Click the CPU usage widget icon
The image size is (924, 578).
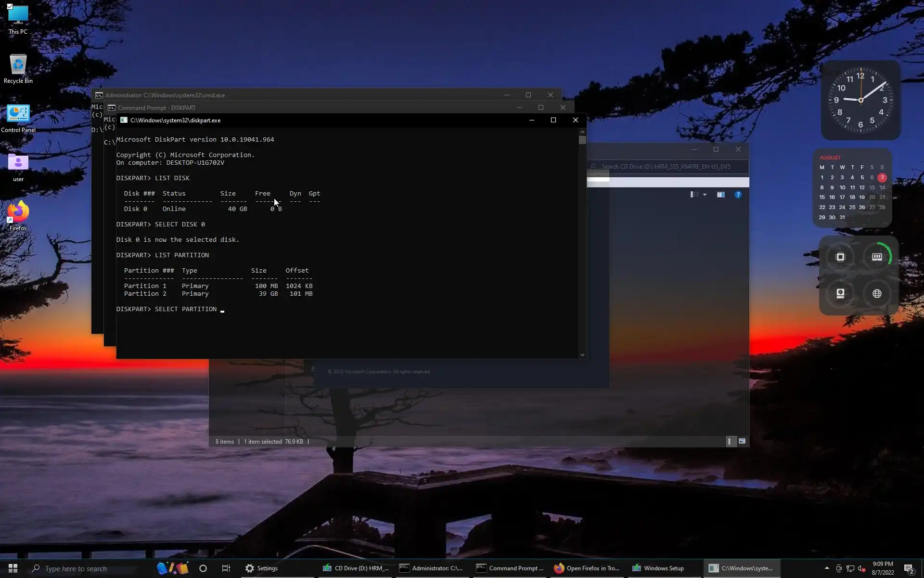pyautogui.click(x=840, y=257)
